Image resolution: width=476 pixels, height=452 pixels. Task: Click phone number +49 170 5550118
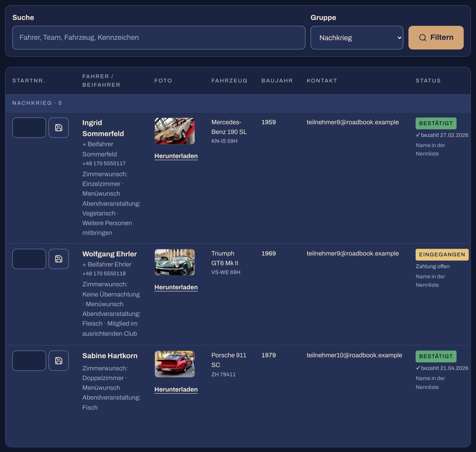pos(104,274)
